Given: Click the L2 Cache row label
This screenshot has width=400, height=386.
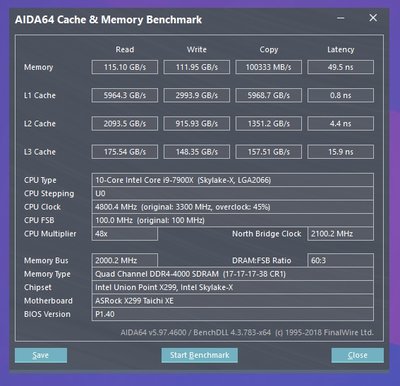Looking at the screenshot, I should pos(40,124).
